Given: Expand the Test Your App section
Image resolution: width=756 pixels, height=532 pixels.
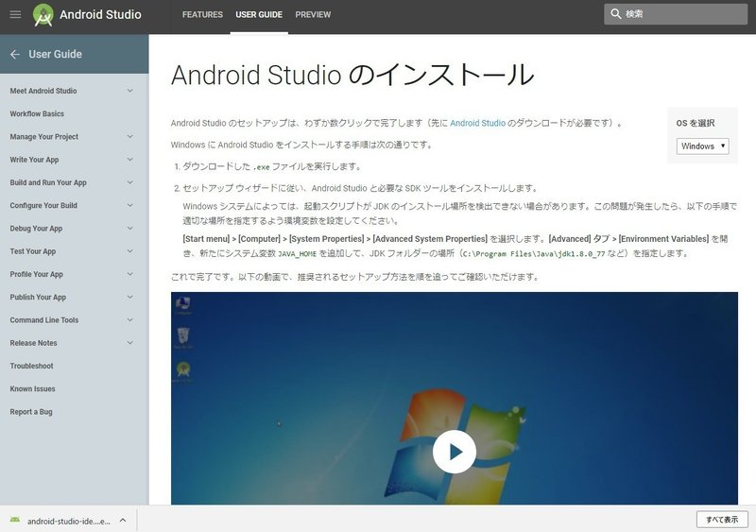Looking at the screenshot, I should pos(130,251).
